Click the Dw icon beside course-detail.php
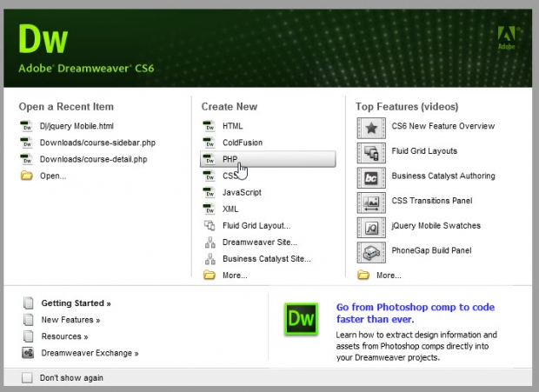The height and width of the screenshot is (392, 539). click(26, 159)
